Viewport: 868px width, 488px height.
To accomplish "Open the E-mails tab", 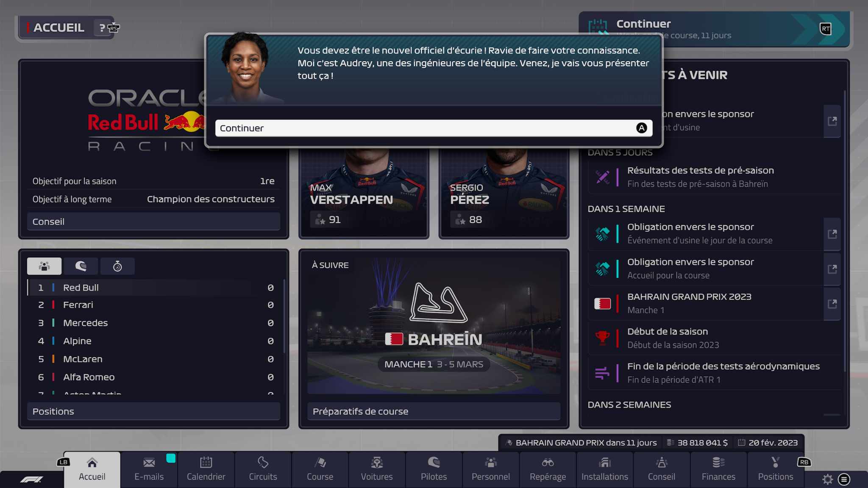I will 149,469.
